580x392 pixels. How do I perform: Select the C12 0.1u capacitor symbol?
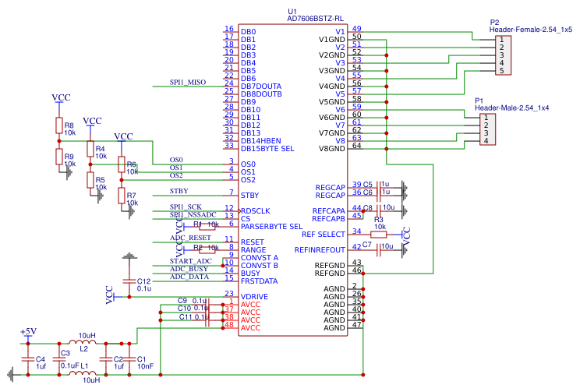129,281
